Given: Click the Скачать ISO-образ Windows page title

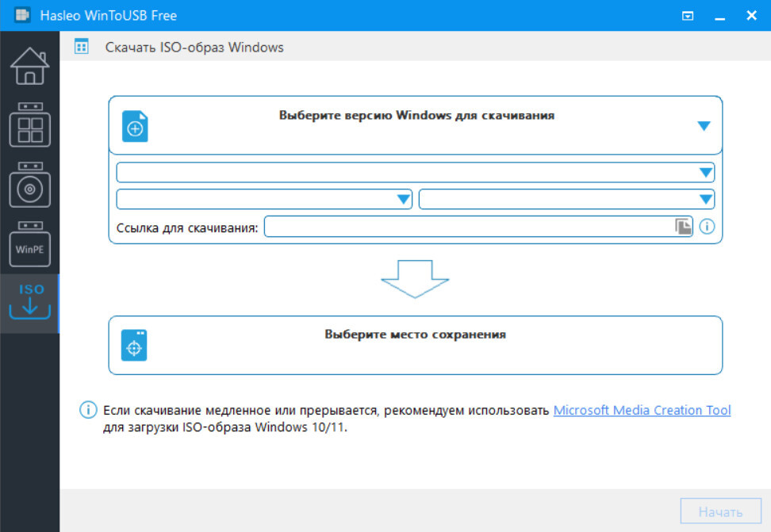Looking at the screenshot, I should (194, 48).
